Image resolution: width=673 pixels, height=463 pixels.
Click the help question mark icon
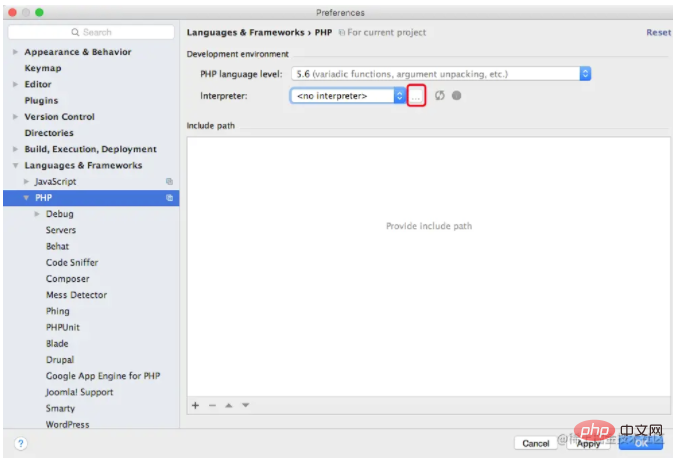[x=21, y=443]
